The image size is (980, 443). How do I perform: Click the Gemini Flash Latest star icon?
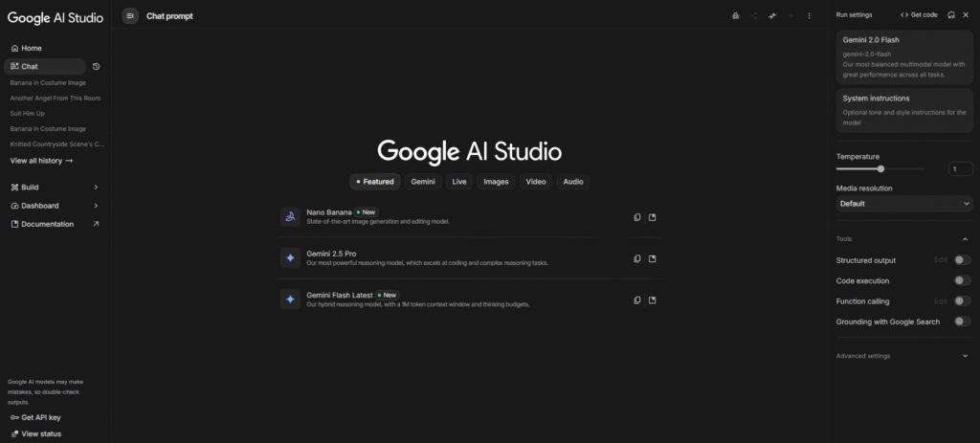(x=290, y=299)
